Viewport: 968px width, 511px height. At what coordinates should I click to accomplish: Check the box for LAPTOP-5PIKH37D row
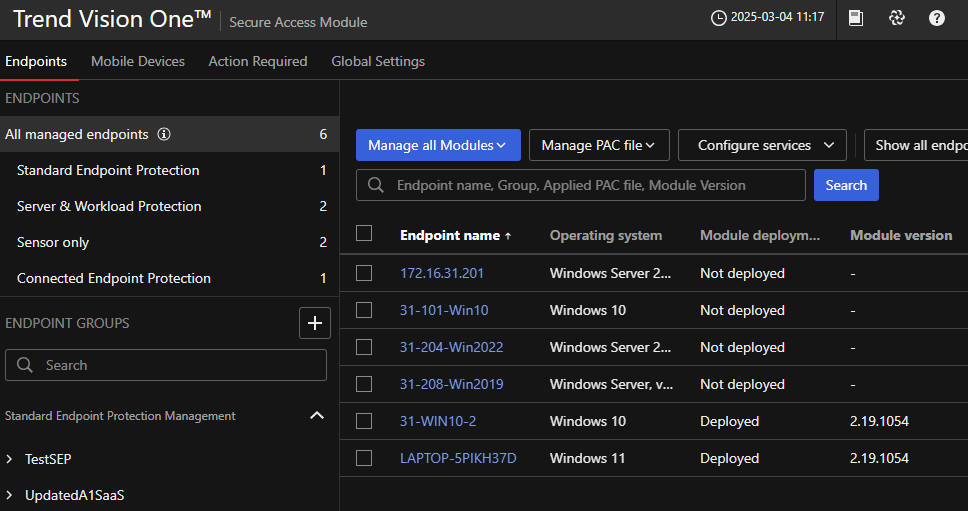pyautogui.click(x=364, y=458)
